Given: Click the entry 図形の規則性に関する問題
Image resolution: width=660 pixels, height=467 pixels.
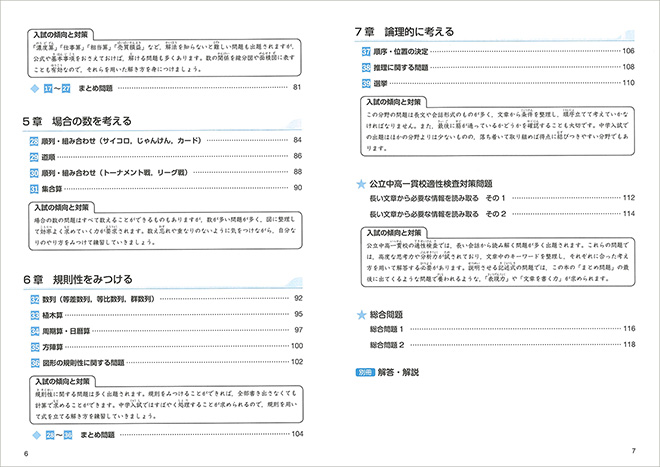Looking at the screenshot, I should click(83, 363).
